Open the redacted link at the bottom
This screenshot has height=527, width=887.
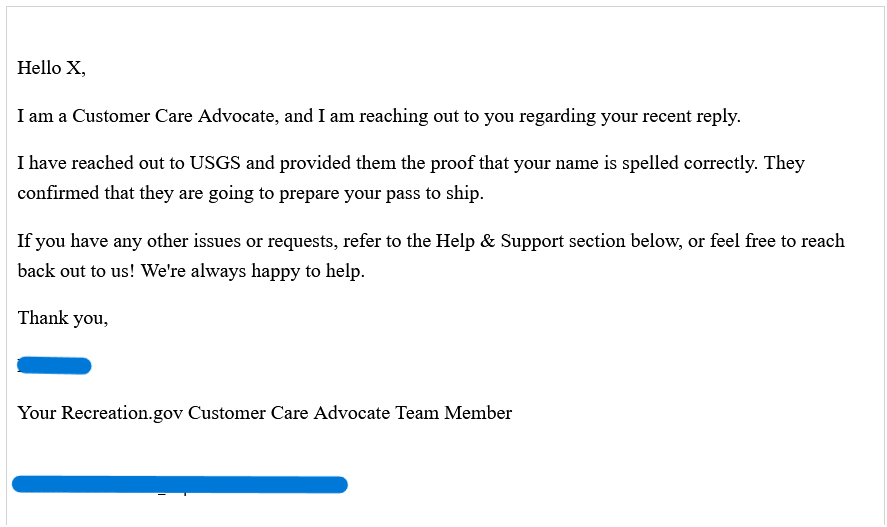(x=180, y=485)
